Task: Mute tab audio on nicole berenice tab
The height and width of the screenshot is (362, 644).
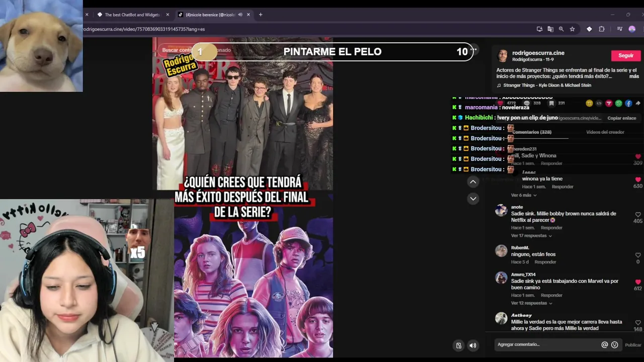Action: click(x=240, y=15)
